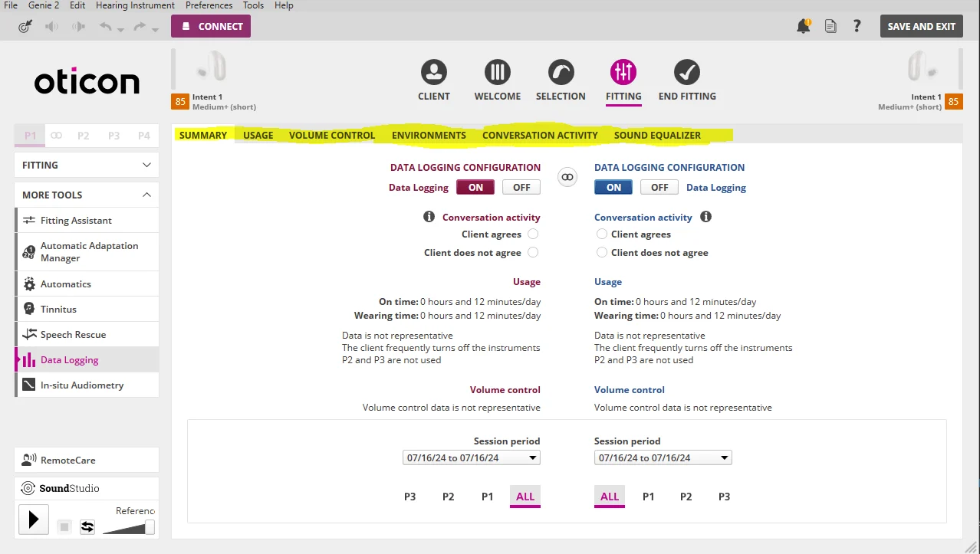Open the Automatics tool
Image resolution: width=980 pixels, height=554 pixels.
coord(87,284)
